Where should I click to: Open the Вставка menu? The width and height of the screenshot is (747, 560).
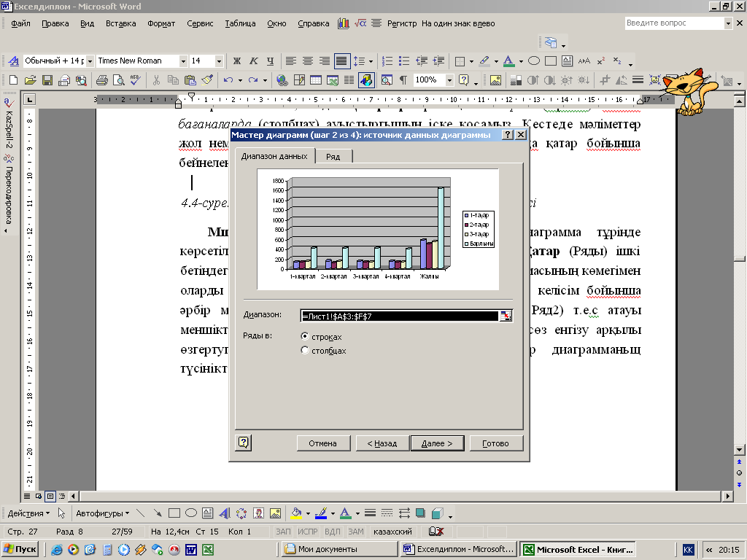120,23
